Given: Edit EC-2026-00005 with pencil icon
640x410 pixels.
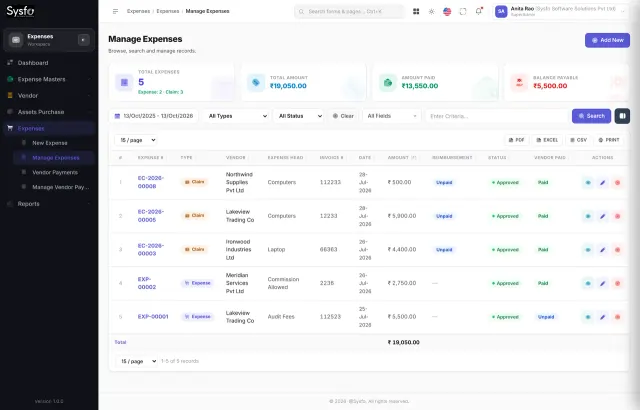Looking at the screenshot, I should point(602,216).
